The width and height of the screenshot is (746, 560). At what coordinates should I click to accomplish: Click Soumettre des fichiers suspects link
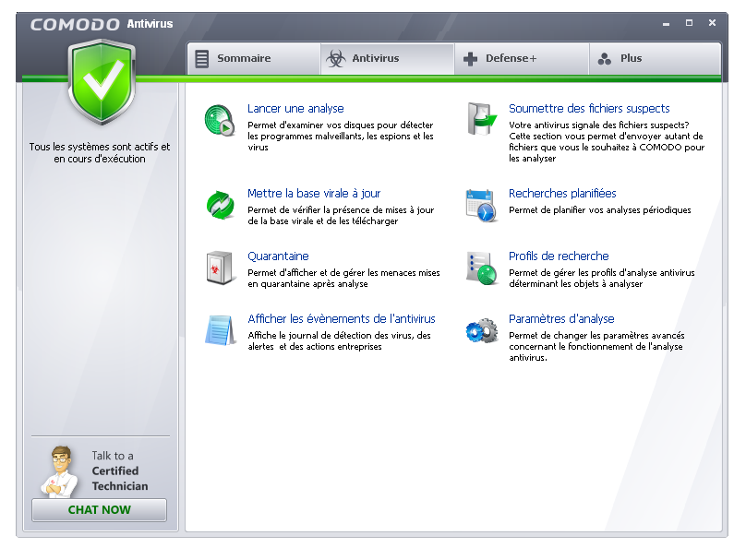[589, 109]
